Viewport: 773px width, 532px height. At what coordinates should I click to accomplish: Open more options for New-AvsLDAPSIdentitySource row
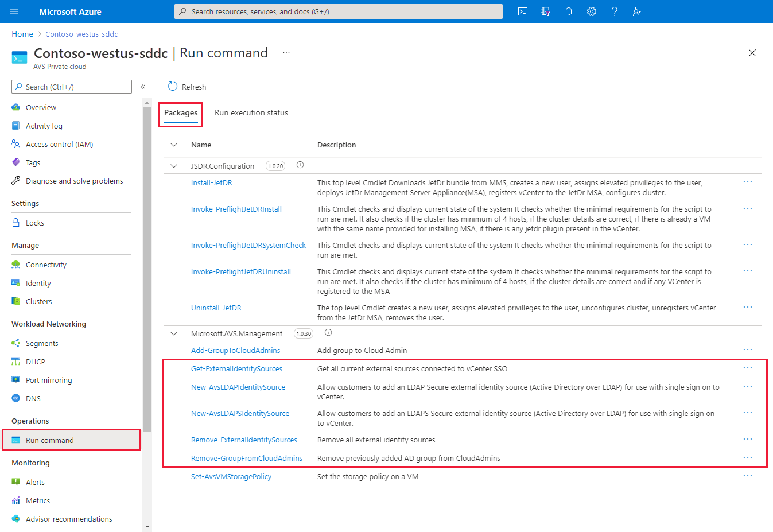[748, 413]
